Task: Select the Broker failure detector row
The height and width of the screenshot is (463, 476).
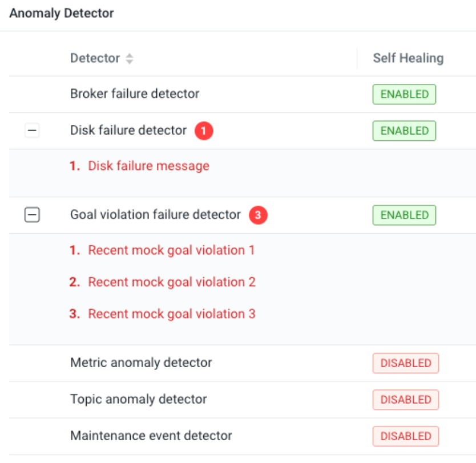Action: (x=135, y=94)
